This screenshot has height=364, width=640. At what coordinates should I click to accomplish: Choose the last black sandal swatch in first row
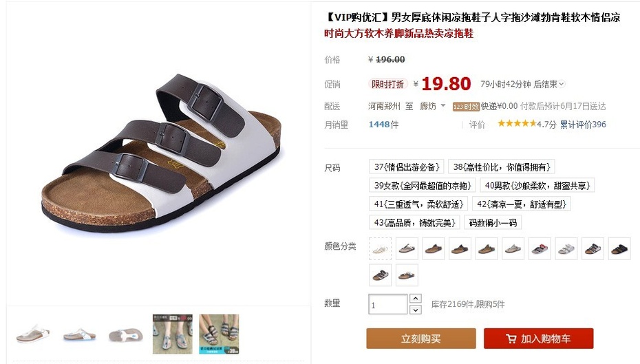pos(619,248)
